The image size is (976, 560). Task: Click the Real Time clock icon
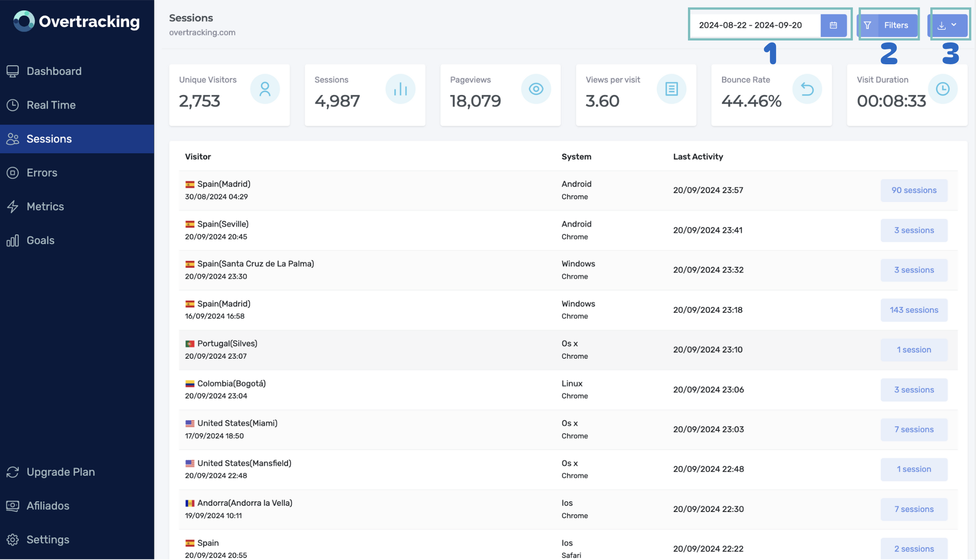pyautogui.click(x=13, y=105)
